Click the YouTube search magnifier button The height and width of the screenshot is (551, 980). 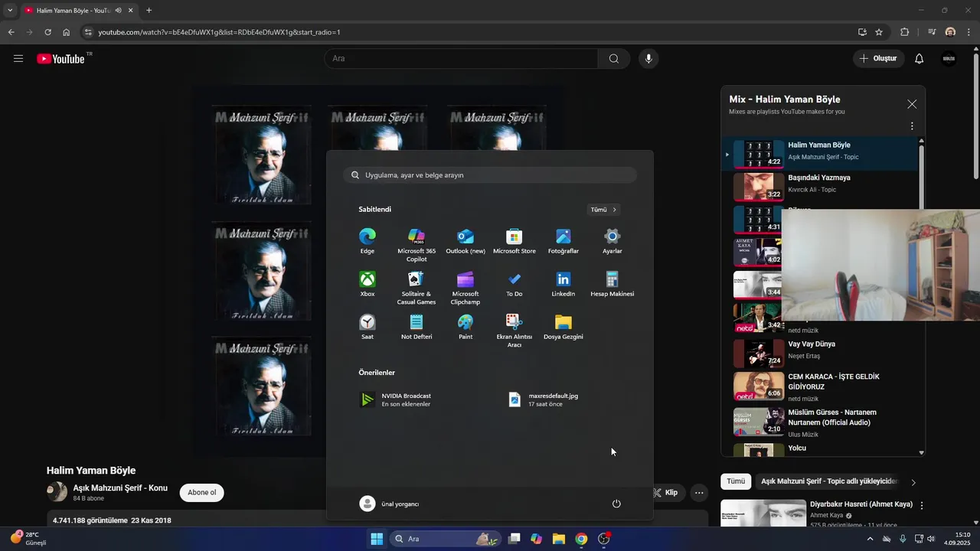click(x=614, y=59)
